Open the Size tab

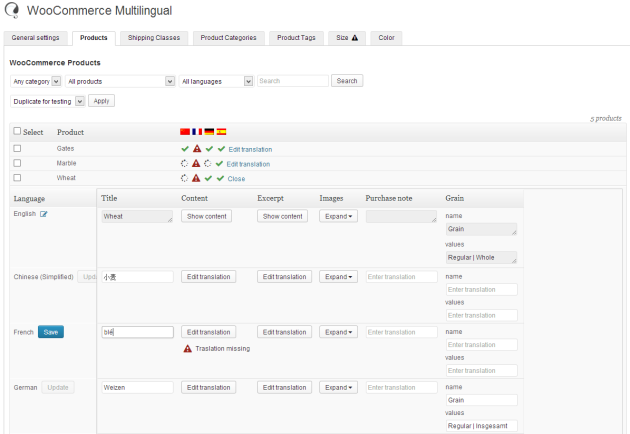[x=347, y=38]
